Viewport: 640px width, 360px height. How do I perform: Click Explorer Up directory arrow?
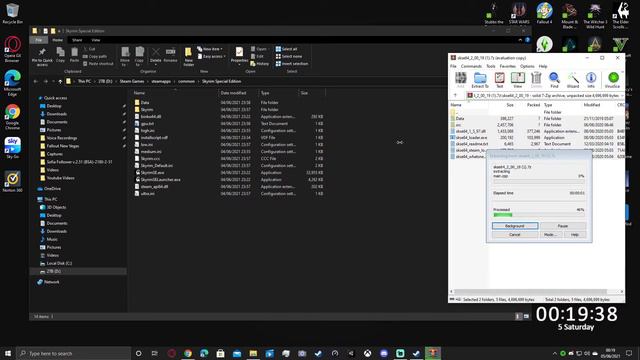[60, 82]
